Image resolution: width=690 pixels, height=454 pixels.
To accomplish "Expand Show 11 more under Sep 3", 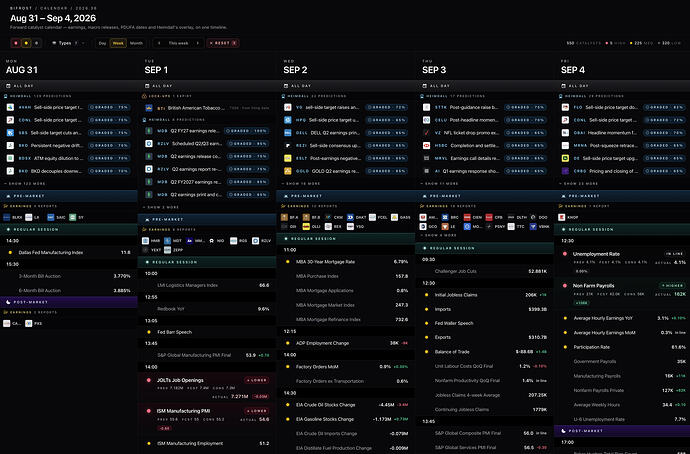I will pos(440,183).
